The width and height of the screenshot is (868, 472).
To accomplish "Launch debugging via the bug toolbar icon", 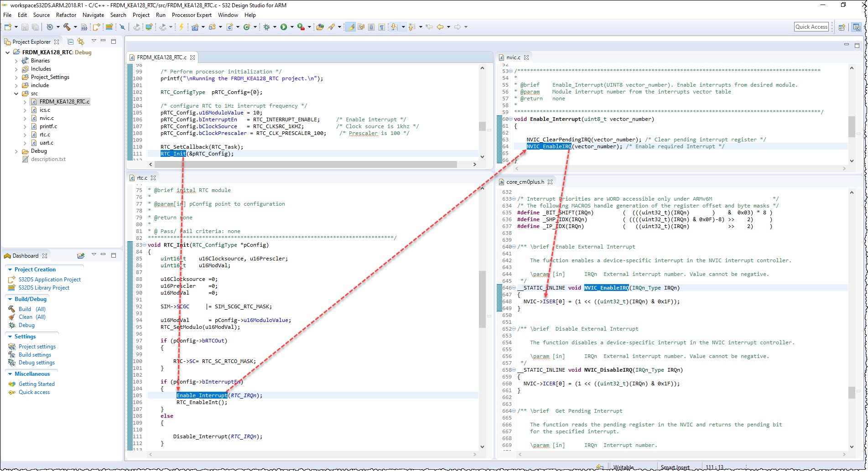I will coord(265,26).
